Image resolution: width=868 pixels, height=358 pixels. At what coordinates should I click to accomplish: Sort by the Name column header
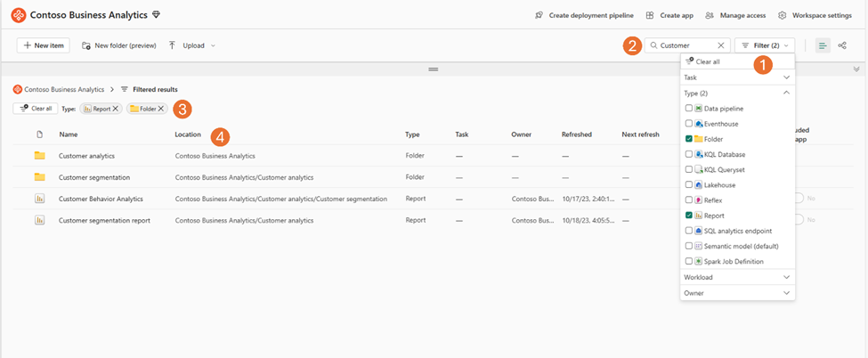[68, 134]
